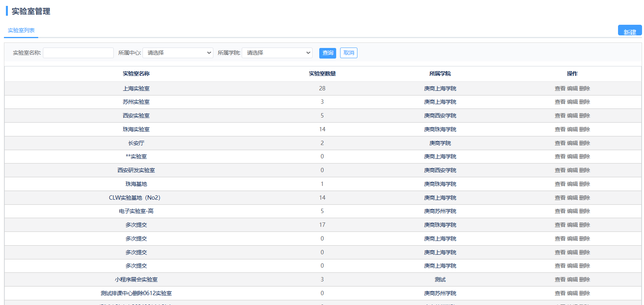Click 编辑 on the 珠海实验室 row
The width and height of the screenshot is (644, 305).
click(572, 129)
